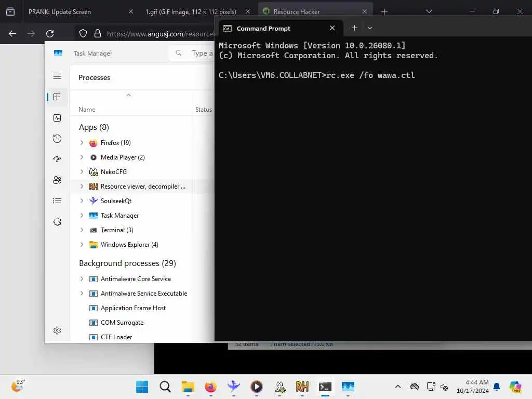This screenshot has height=399, width=532.
Task: Sort processes by Status column header
Action: tap(204, 103)
